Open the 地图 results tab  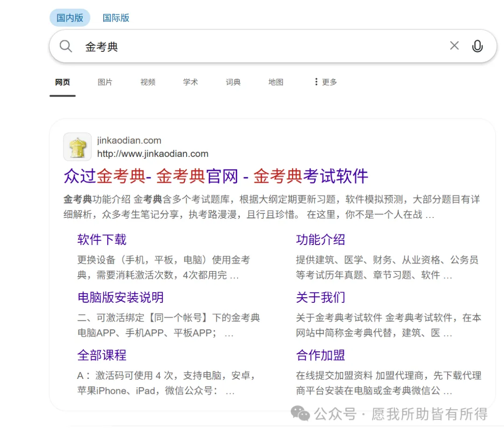tap(276, 82)
